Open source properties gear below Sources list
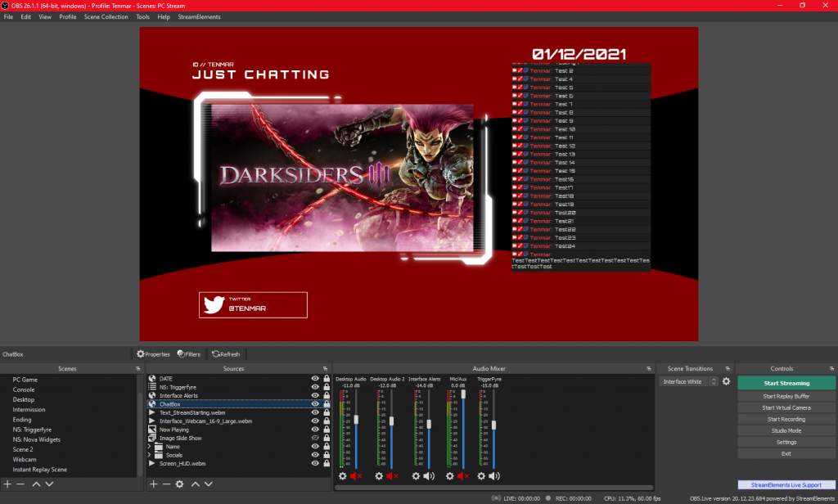 point(179,484)
